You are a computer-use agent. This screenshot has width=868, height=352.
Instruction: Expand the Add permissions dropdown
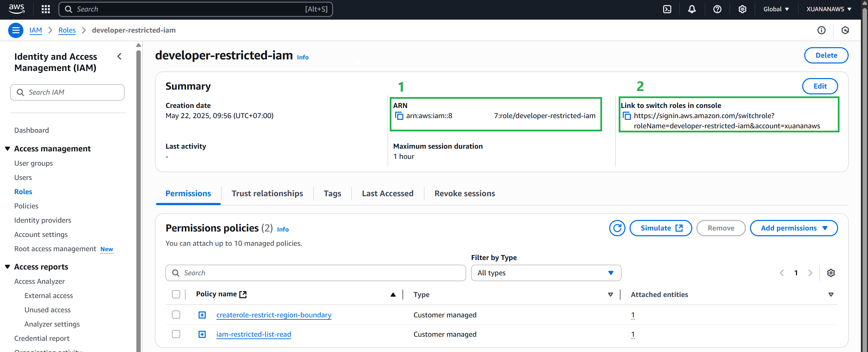(x=794, y=228)
